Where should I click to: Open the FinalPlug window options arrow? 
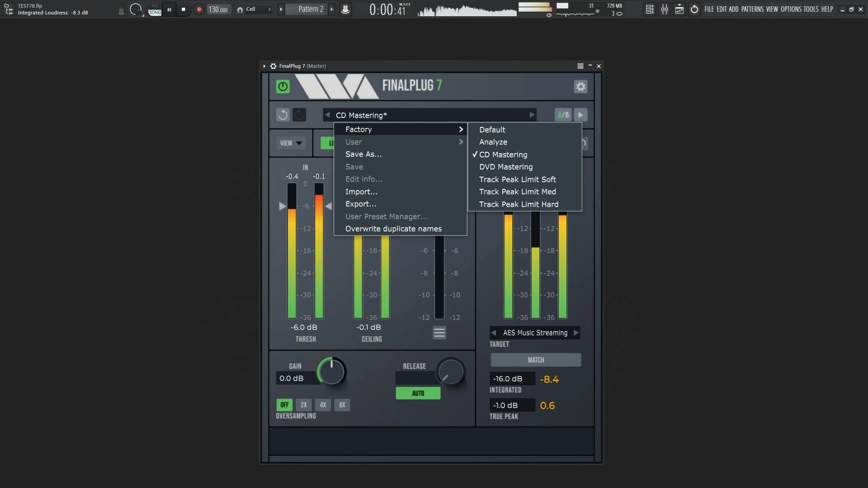click(x=264, y=66)
